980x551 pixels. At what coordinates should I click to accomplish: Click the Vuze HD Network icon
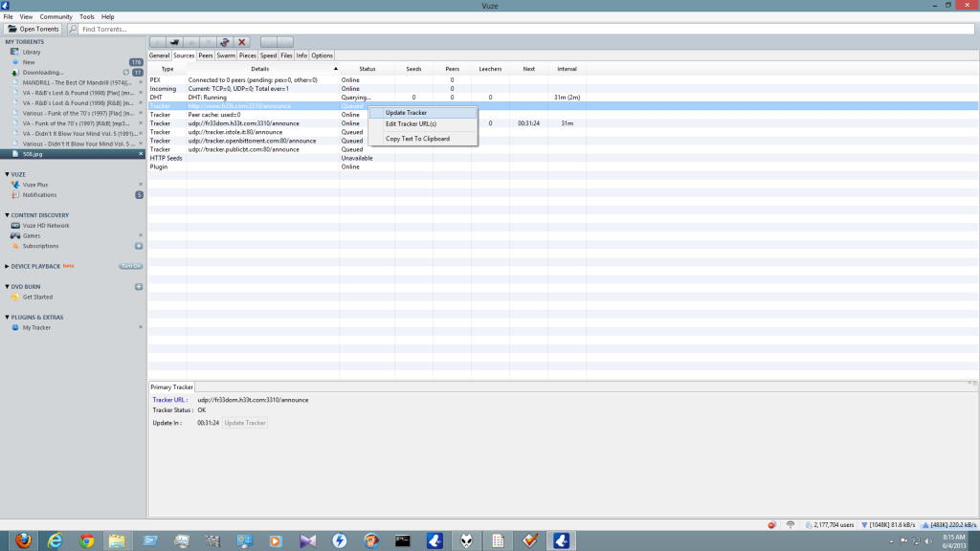15,226
